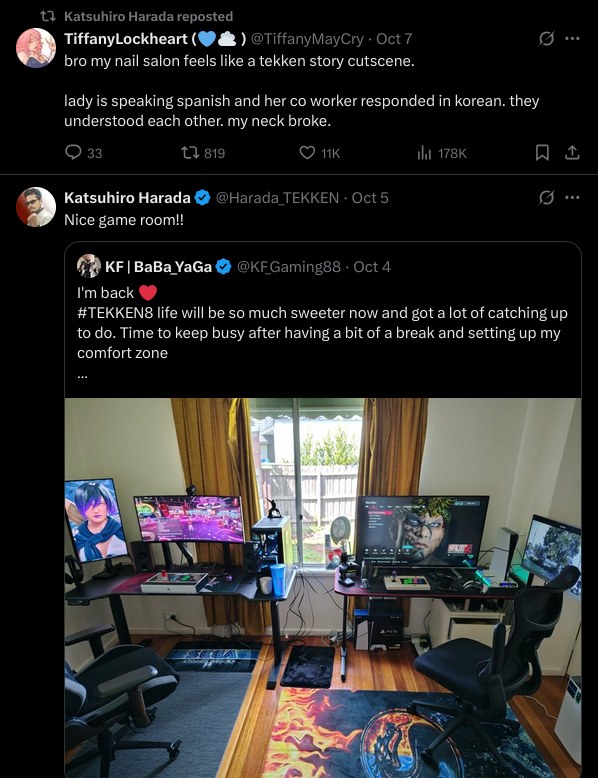Bookmark TiffanyLockheart's tweet

542,153
